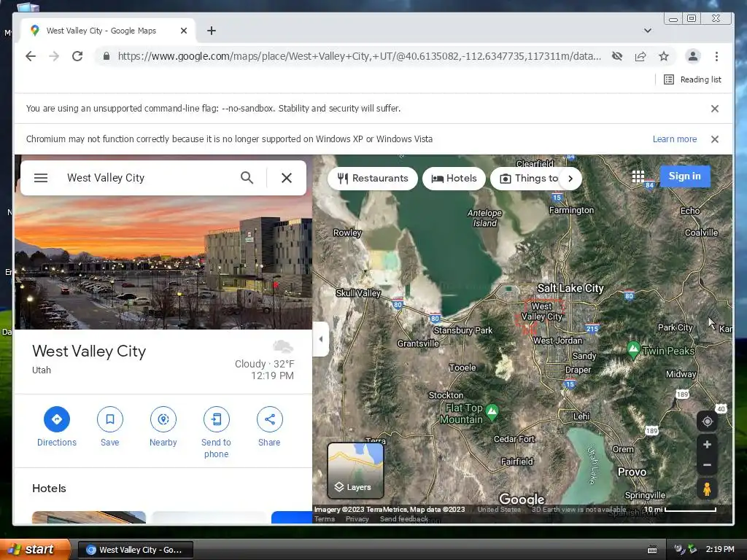Open a new browser tab
The height and width of the screenshot is (560, 747).
212,31
